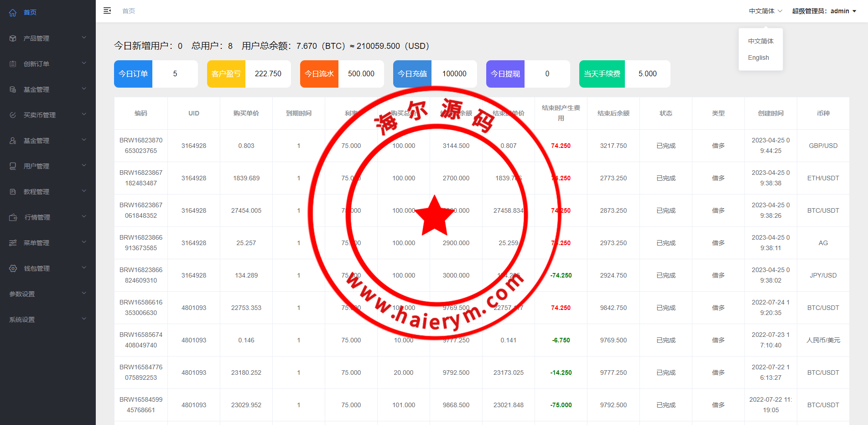Click the 产品管理 cube icon
Image resolution: width=868 pixels, height=425 pixels.
[13, 38]
